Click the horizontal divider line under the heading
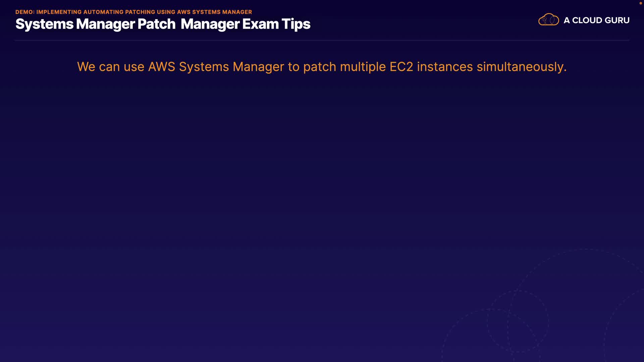Screen dimensions: 644x362 (x=322, y=40)
